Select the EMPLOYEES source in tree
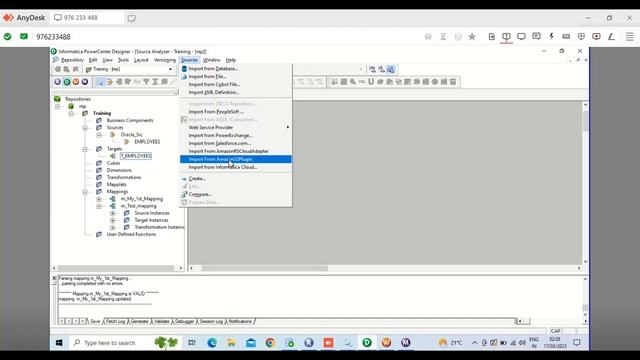Image resolution: width=640 pixels, height=360 pixels. 147,142
